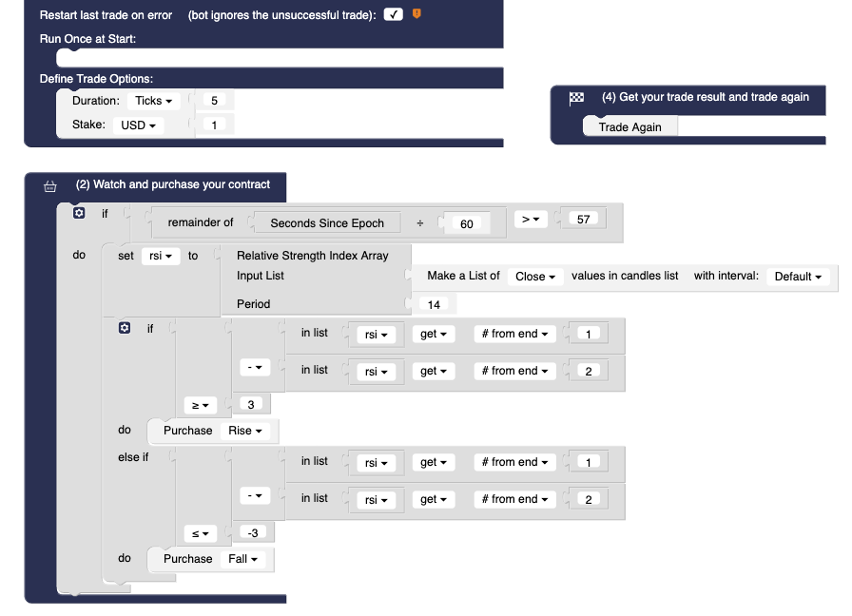Click the 'Run Once at Start:' label

tap(87, 39)
